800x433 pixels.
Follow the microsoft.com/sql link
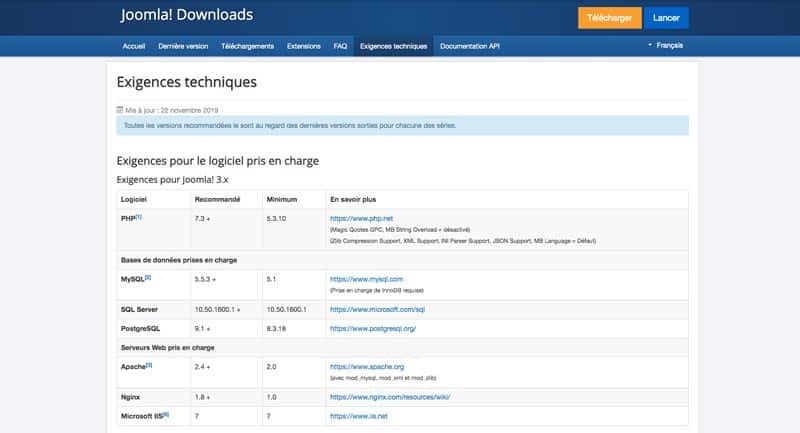pyautogui.click(x=377, y=310)
